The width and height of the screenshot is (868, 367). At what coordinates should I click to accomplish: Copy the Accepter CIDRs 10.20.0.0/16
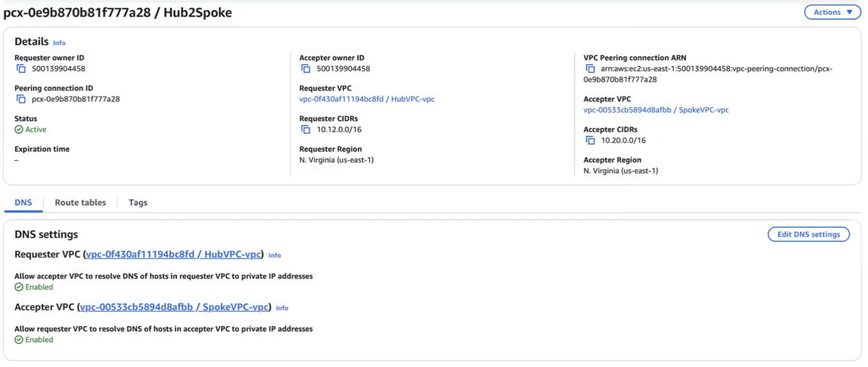coord(590,141)
